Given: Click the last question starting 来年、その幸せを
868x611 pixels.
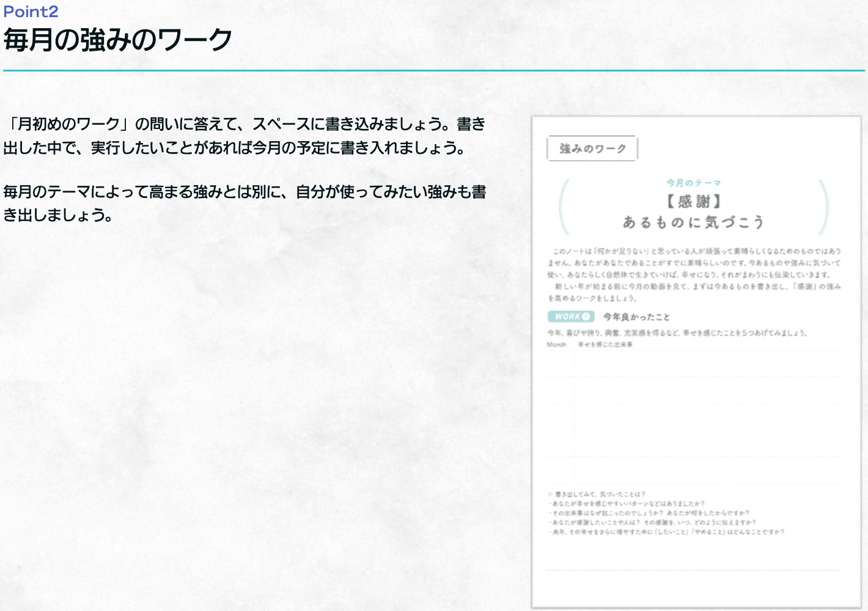Looking at the screenshot, I should pyautogui.click(x=668, y=532).
